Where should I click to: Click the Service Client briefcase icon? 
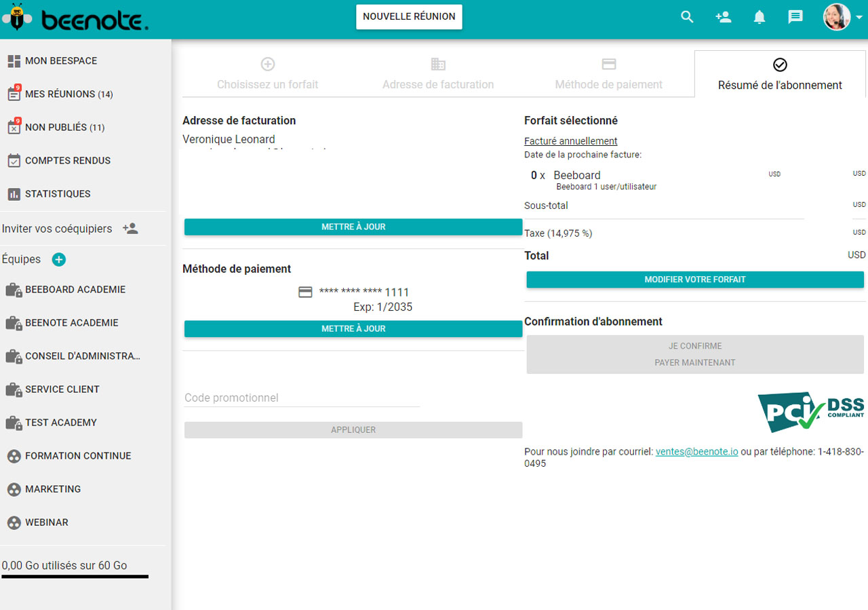14,389
